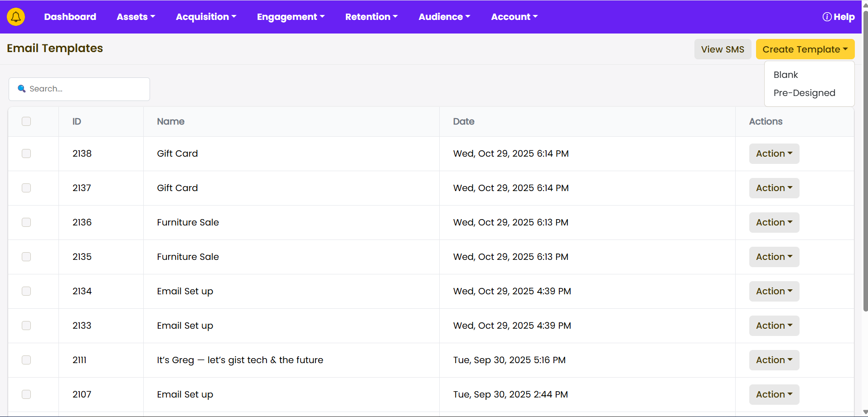The image size is (868, 417).
Task: Choose Blank from Create Template menu
Action: coord(786,75)
